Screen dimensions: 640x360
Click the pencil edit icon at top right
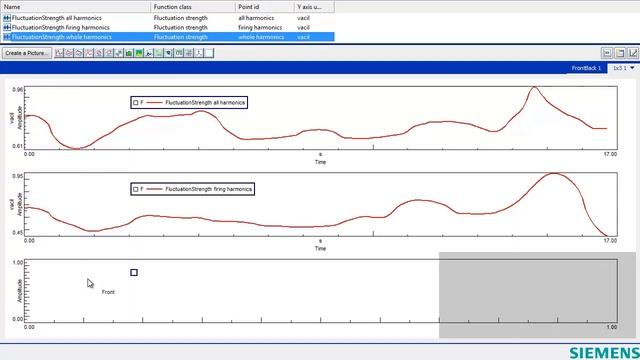click(633, 53)
